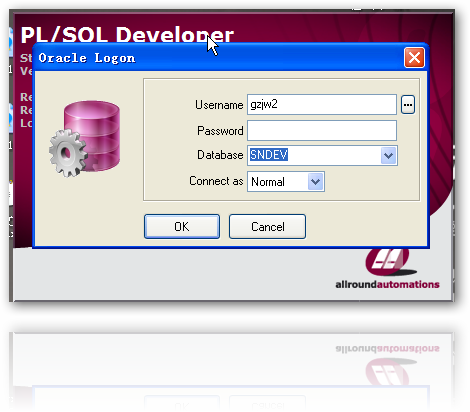Click the Password input field
470x412 pixels.
point(322,130)
